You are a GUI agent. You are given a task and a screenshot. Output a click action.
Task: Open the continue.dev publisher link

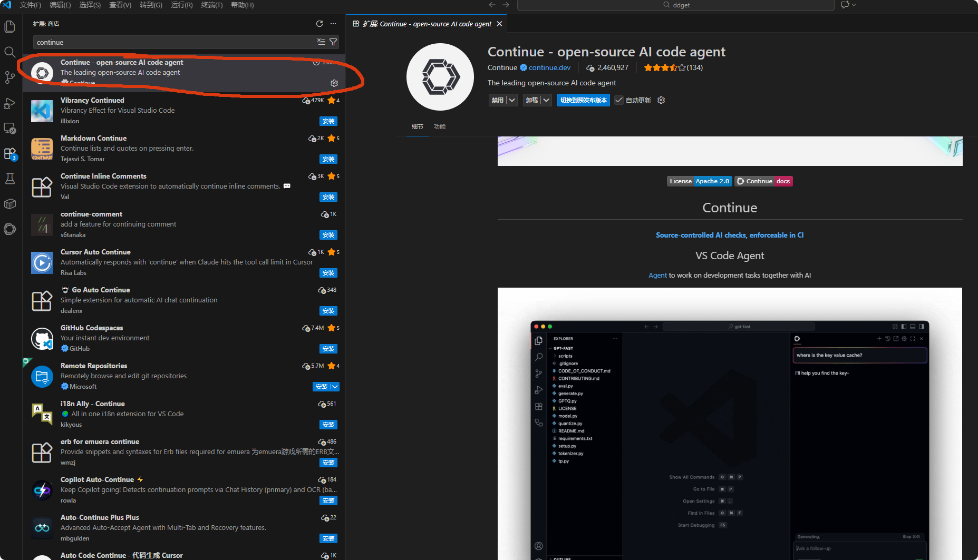click(549, 67)
